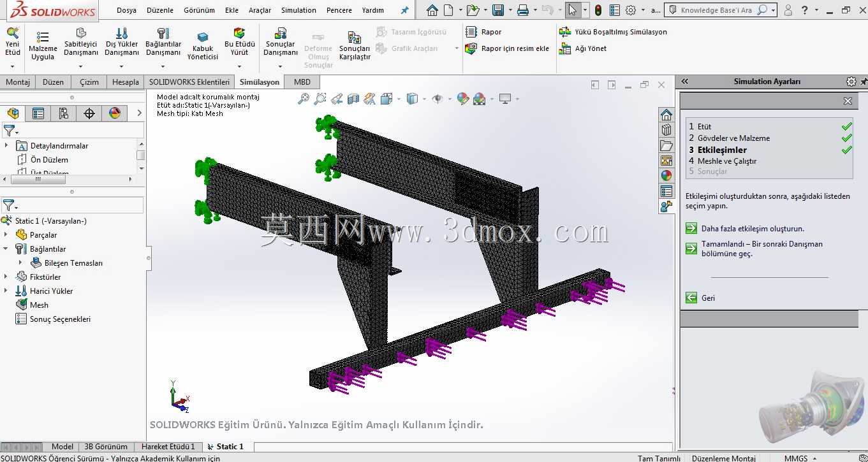Select the FeatureManager design tree tab icon
Screen dimensions: 868x462
[13, 113]
